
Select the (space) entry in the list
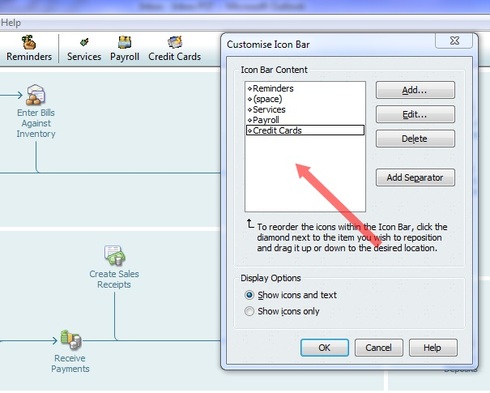pyautogui.click(x=305, y=99)
